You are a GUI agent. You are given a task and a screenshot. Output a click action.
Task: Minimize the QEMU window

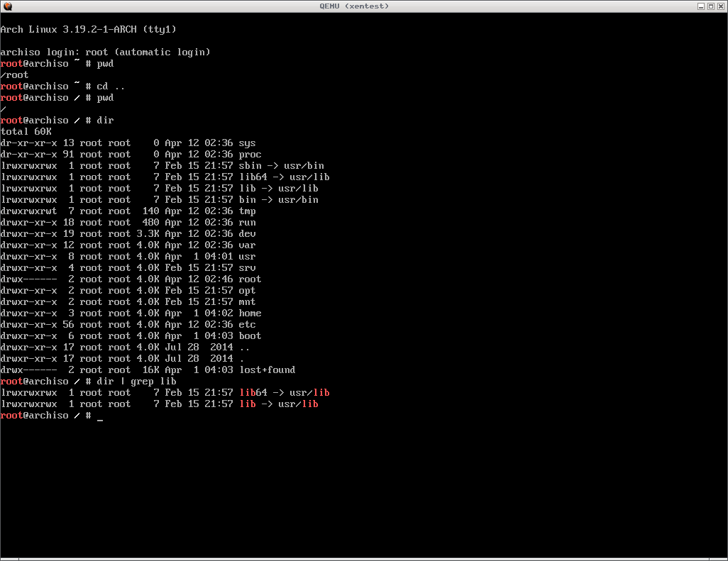click(x=700, y=6)
